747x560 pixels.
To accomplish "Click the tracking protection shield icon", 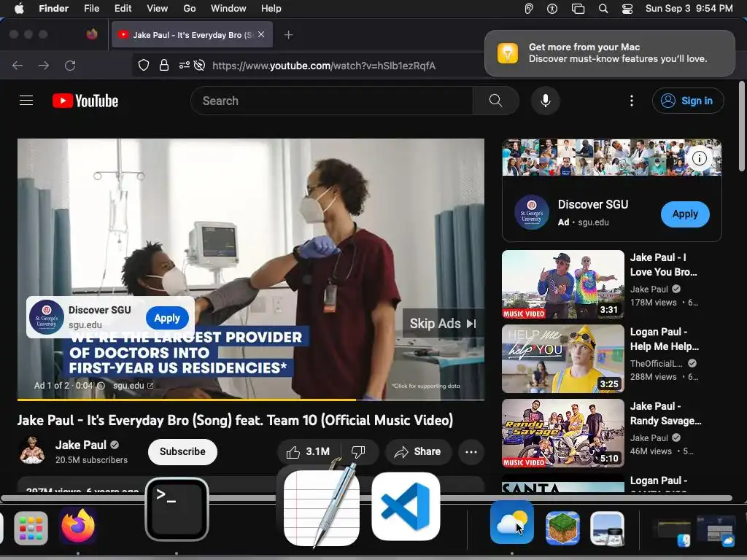I will (x=144, y=65).
